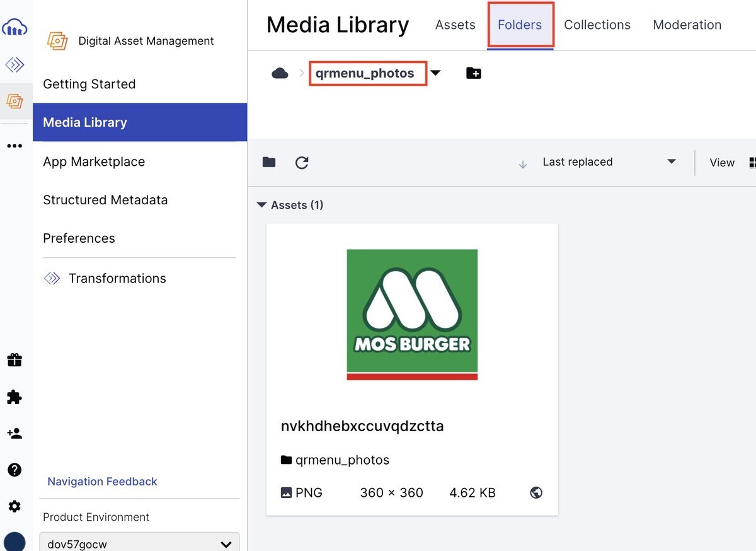The height and width of the screenshot is (551, 756).
Task: Click the globe delivery icon on the asset card
Action: click(536, 492)
